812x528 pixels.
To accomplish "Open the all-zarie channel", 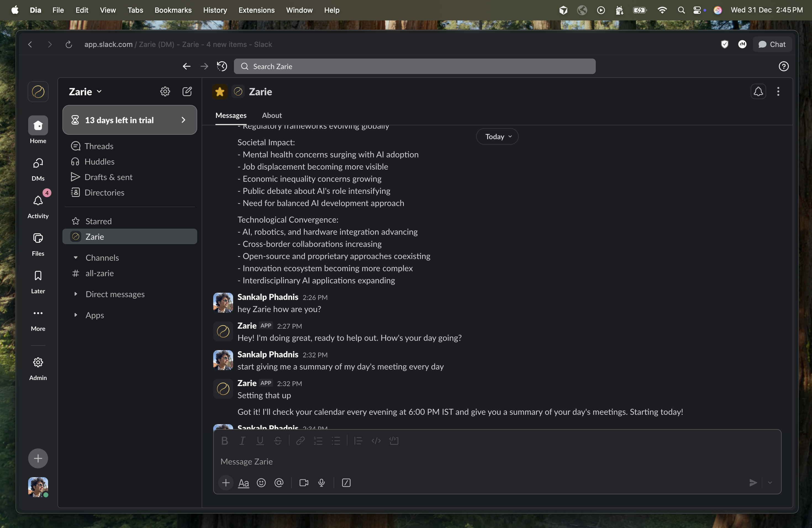I will (x=99, y=273).
